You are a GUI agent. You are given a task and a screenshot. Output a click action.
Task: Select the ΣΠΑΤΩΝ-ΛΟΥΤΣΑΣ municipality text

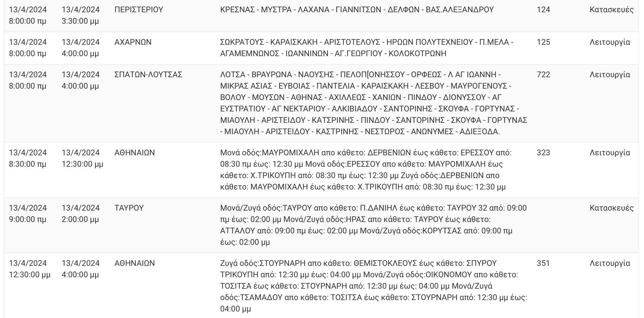pos(148,75)
